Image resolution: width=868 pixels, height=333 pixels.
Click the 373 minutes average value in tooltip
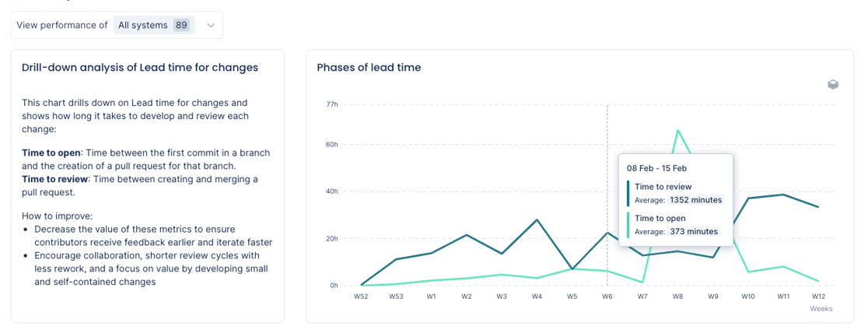pos(691,231)
